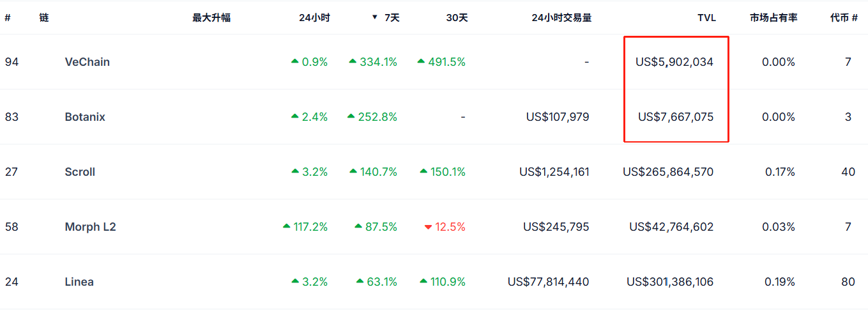This screenshot has height=310, width=868.
Task: Select the Morph L2 chain name
Action: pyautogui.click(x=90, y=227)
